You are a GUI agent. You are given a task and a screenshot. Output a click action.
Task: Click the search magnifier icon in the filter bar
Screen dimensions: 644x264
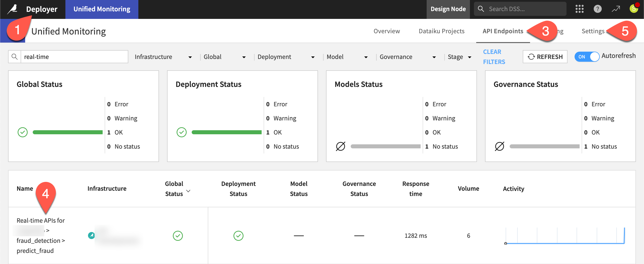point(14,56)
